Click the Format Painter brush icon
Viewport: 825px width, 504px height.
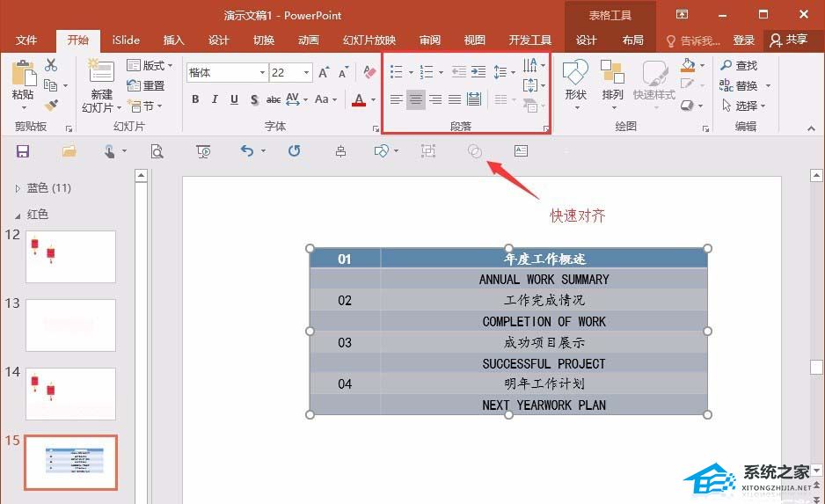pyautogui.click(x=51, y=106)
